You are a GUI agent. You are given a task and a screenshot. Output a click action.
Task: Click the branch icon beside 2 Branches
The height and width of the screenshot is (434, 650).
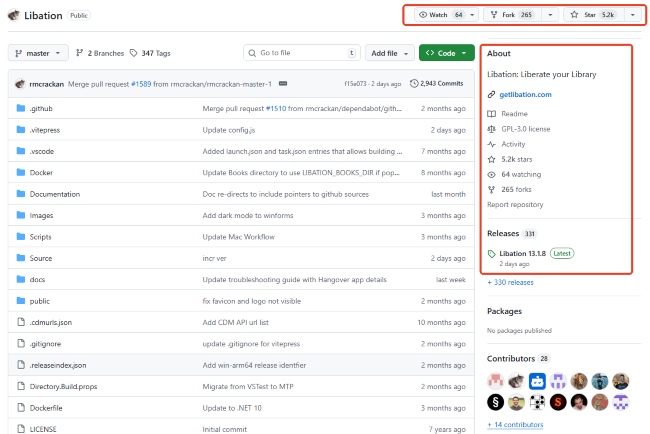(x=80, y=53)
